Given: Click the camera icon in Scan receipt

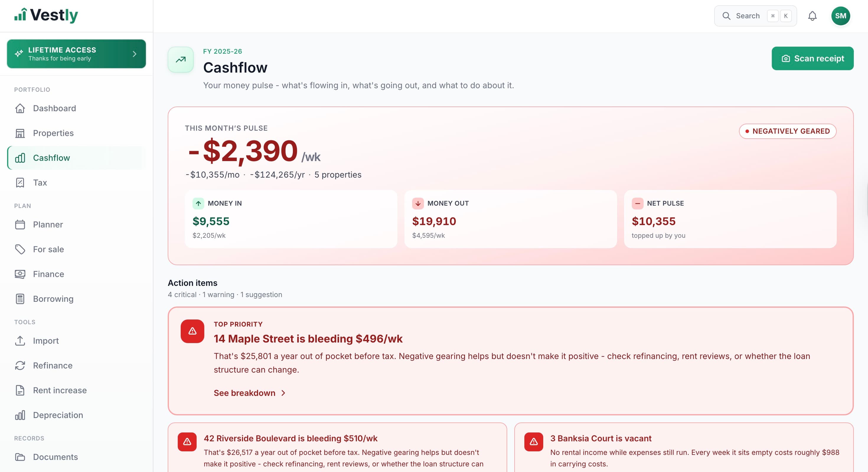Looking at the screenshot, I should pyautogui.click(x=785, y=59).
